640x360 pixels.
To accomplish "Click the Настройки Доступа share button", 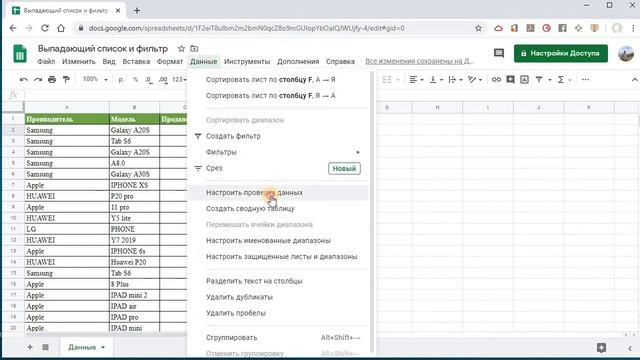I will coord(561,53).
